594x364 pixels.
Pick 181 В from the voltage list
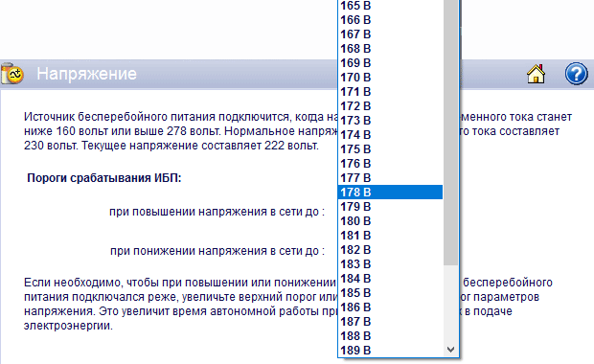coord(390,236)
